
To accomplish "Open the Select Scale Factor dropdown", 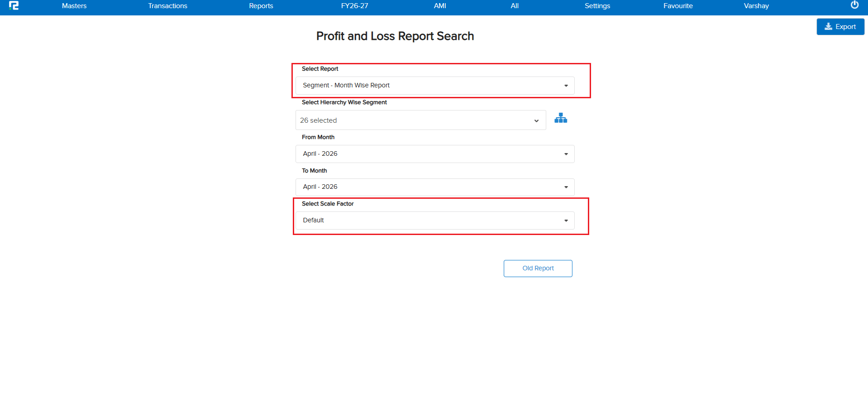I will pos(435,221).
